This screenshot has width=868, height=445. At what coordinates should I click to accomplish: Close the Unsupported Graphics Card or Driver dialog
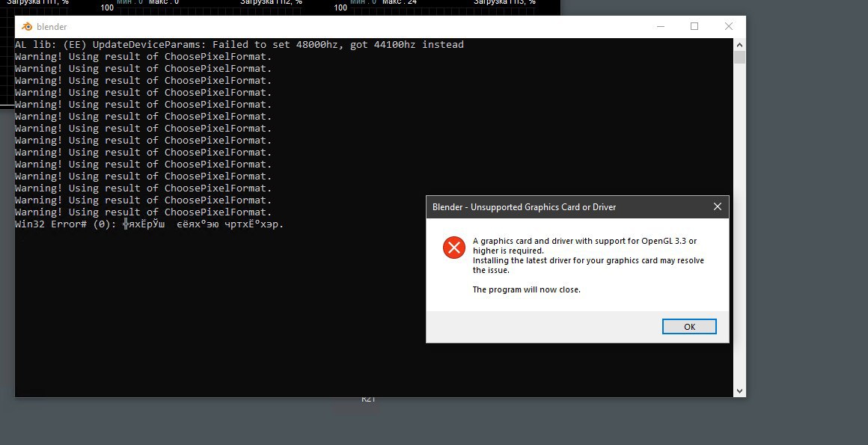718,206
